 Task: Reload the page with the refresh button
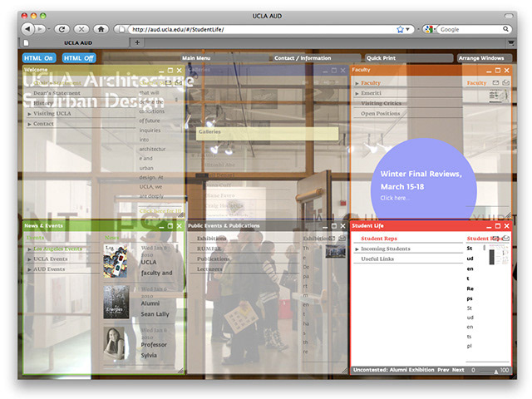(62, 29)
